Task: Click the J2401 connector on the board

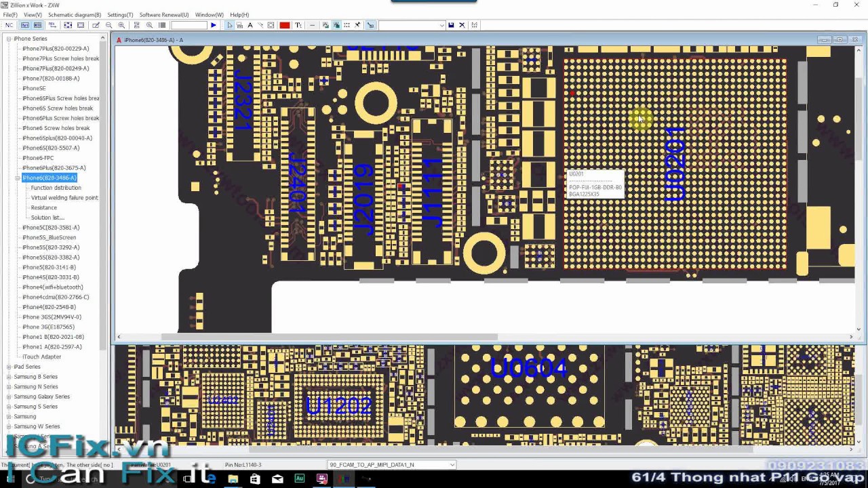Action: (x=298, y=183)
